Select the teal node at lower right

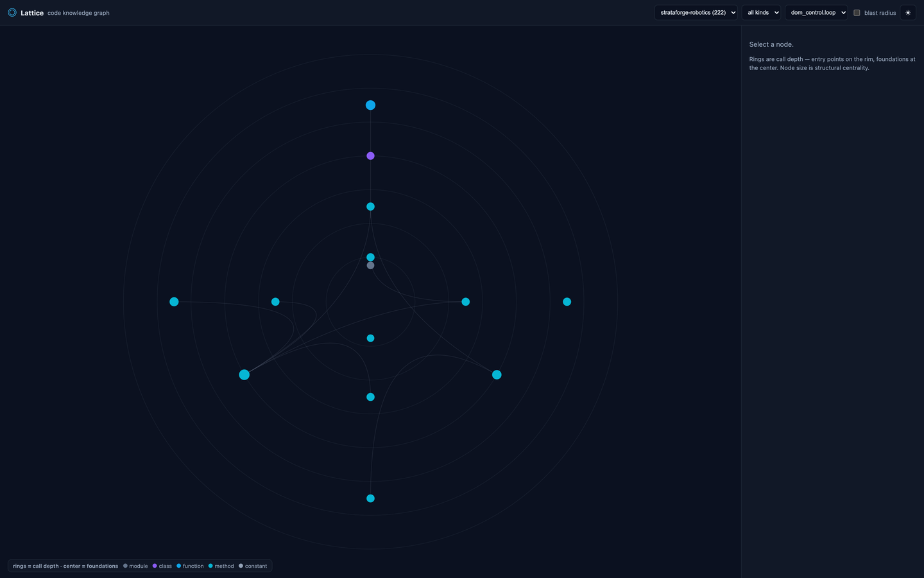click(x=497, y=374)
